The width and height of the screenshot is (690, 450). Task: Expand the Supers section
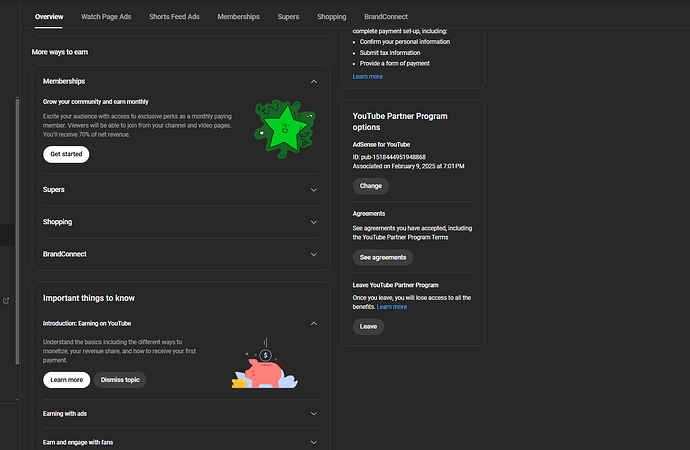point(181,190)
